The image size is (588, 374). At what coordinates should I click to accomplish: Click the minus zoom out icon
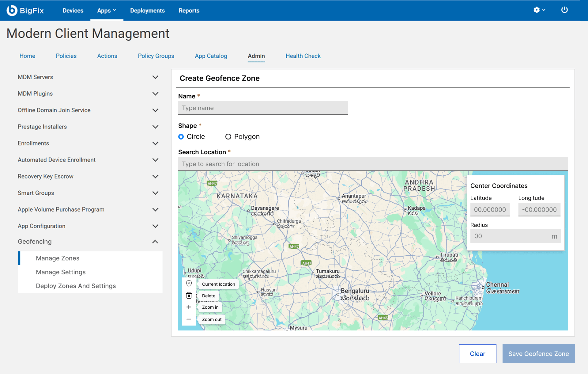click(x=189, y=319)
